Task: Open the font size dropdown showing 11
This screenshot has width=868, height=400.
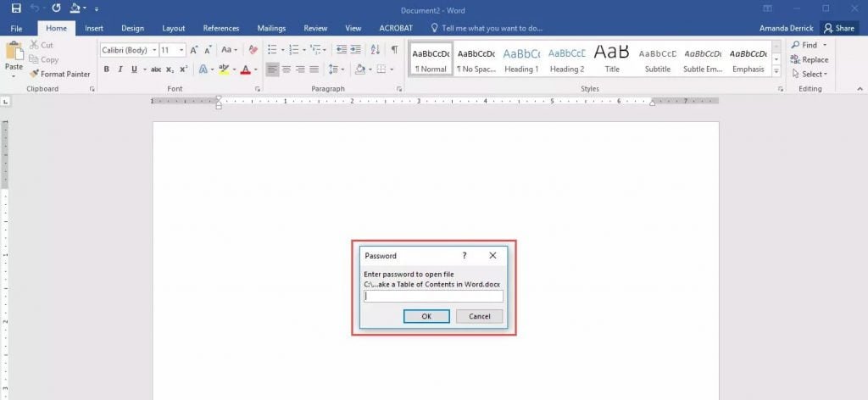Action: (x=180, y=50)
